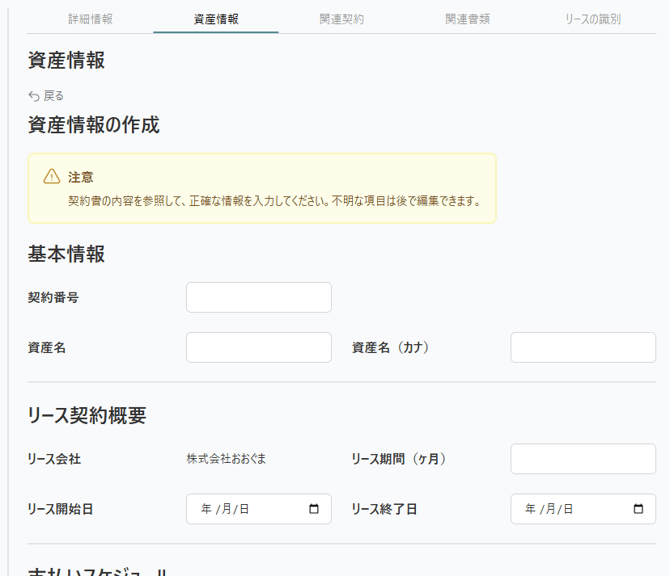Switch to the 詳細情報 tab
The image size is (670, 576).
90,19
